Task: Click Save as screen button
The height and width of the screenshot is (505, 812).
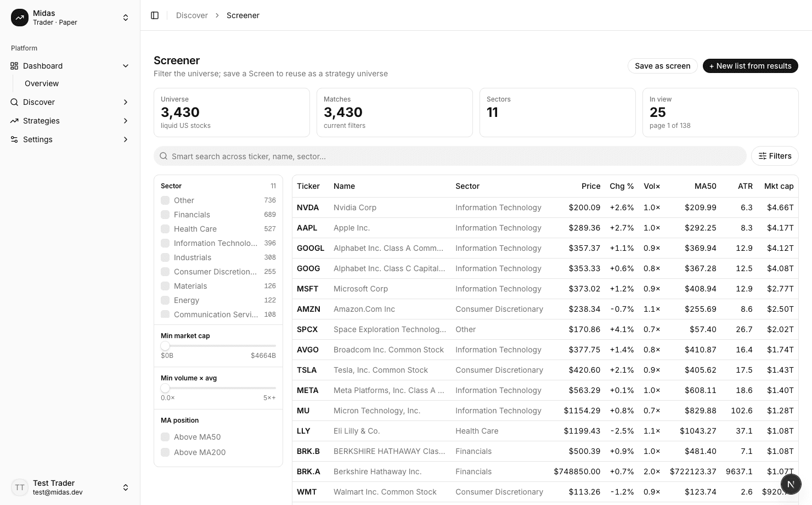Action: pyautogui.click(x=663, y=66)
